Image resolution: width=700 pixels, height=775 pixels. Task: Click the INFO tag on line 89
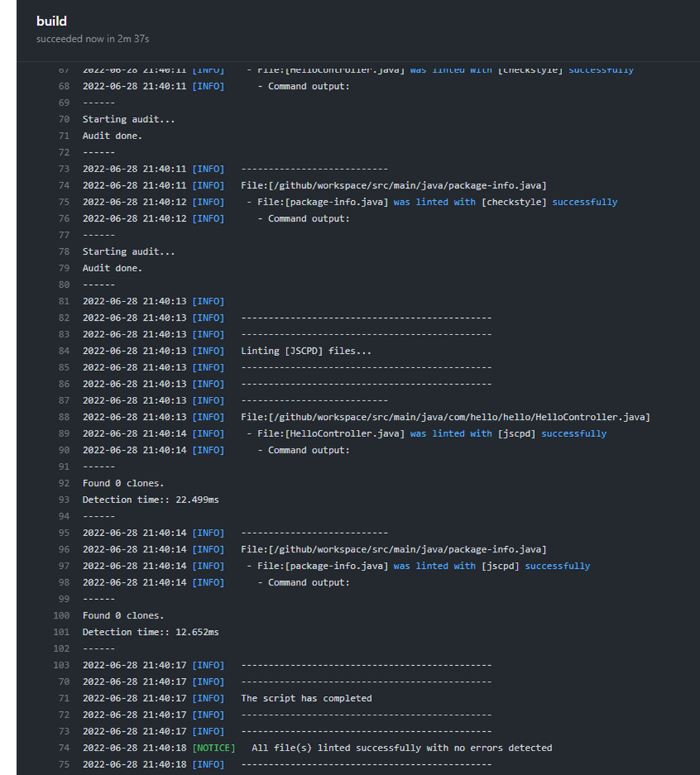(208, 433)
